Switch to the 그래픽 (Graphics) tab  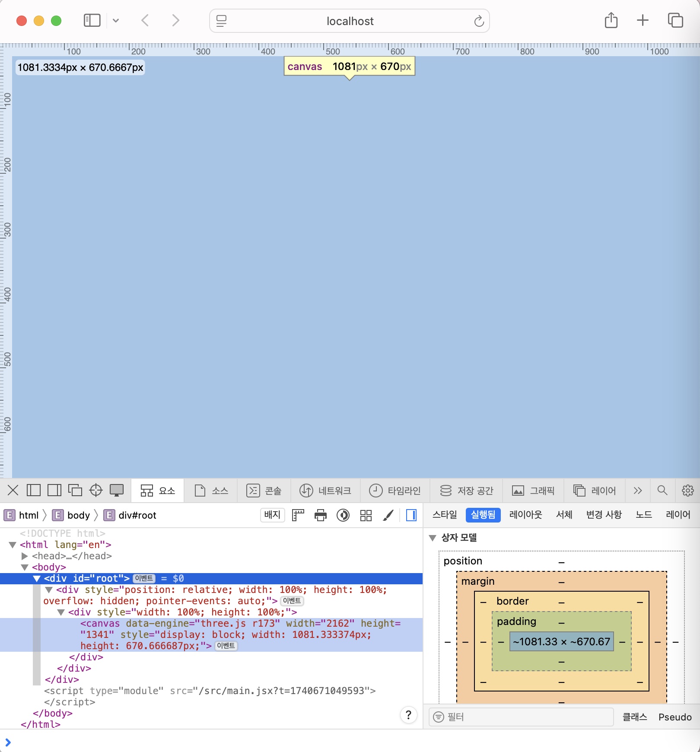coord(533,491)
